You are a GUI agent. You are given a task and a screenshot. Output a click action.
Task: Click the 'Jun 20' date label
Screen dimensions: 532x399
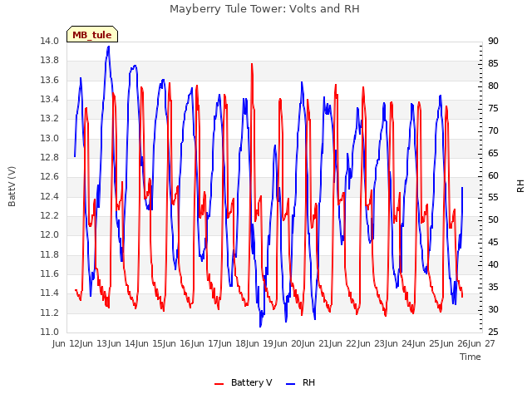pyautogui.click(x=288, y=343)
